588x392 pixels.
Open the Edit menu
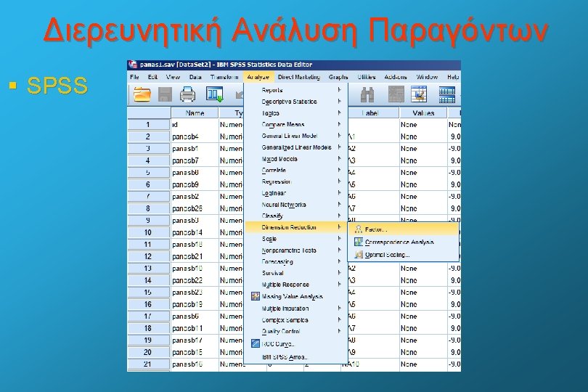pos(152,77)
